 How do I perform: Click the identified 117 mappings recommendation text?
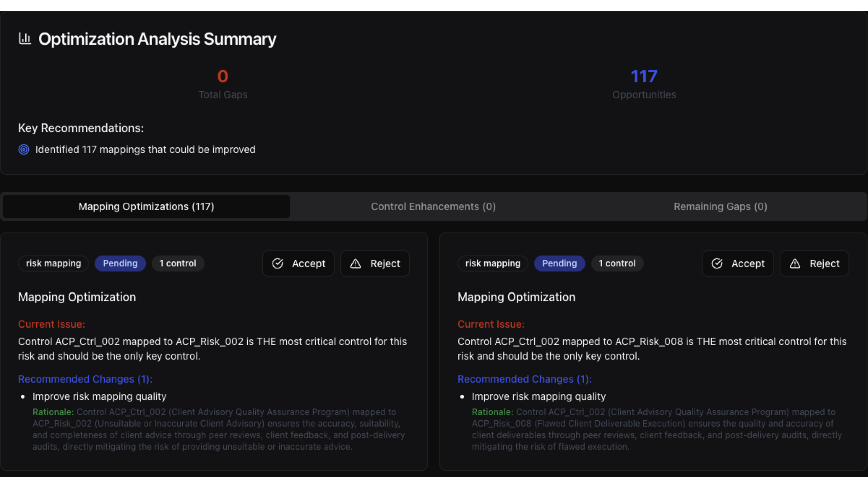coord(145,150)
